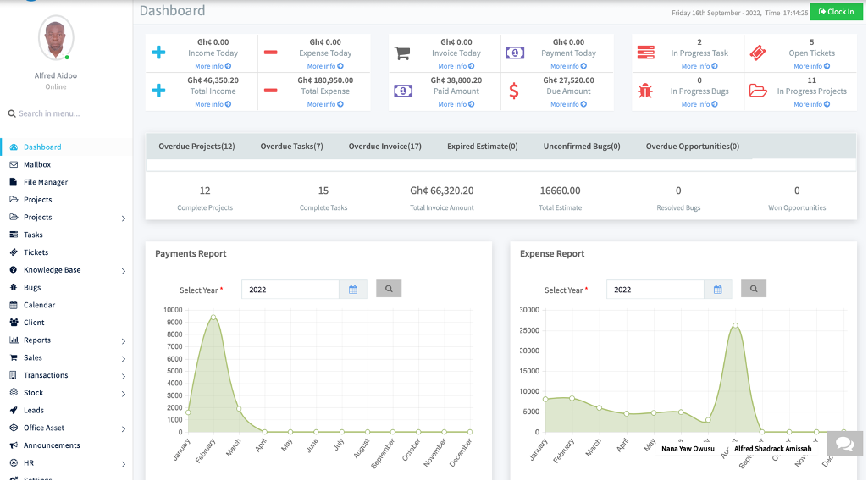Click the In Progress Bugs bug icon
Screen dimensions: 868x481
pos(645,91)
